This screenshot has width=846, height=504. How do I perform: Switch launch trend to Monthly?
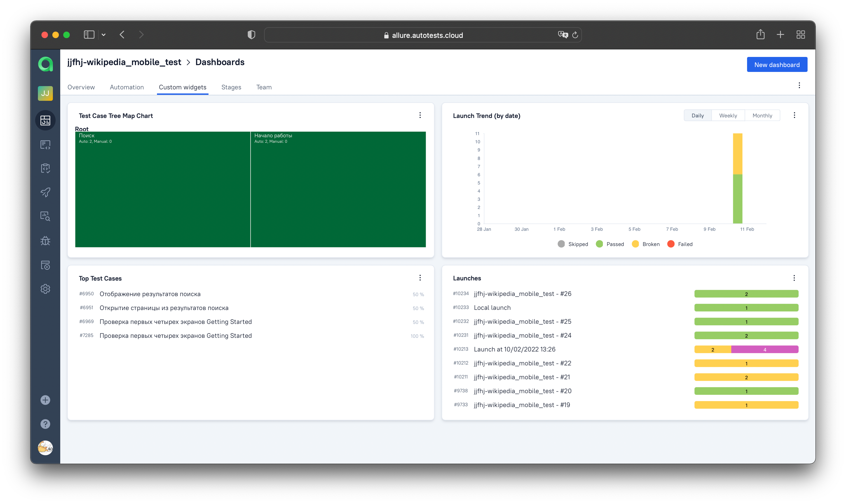(x=762, y=116)
